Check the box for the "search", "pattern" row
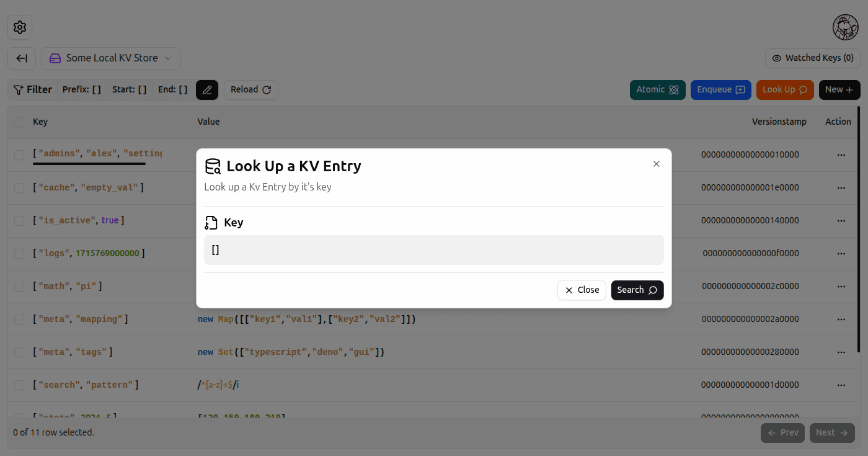The image size is (868, 456). [x=19, y=385]
